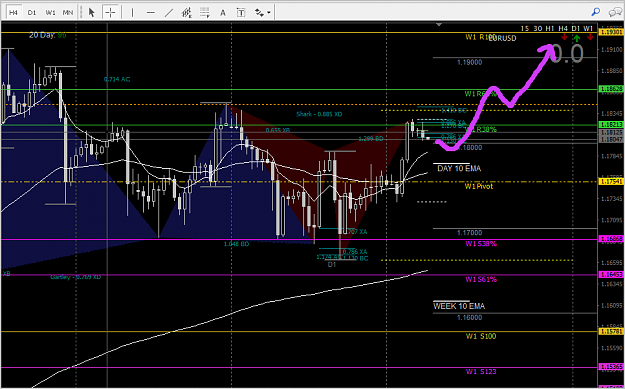The width and height of the screenshot is (625, 389).
Task: Click the green 1.18213 price tag
Action: click(x=611, y=124)
